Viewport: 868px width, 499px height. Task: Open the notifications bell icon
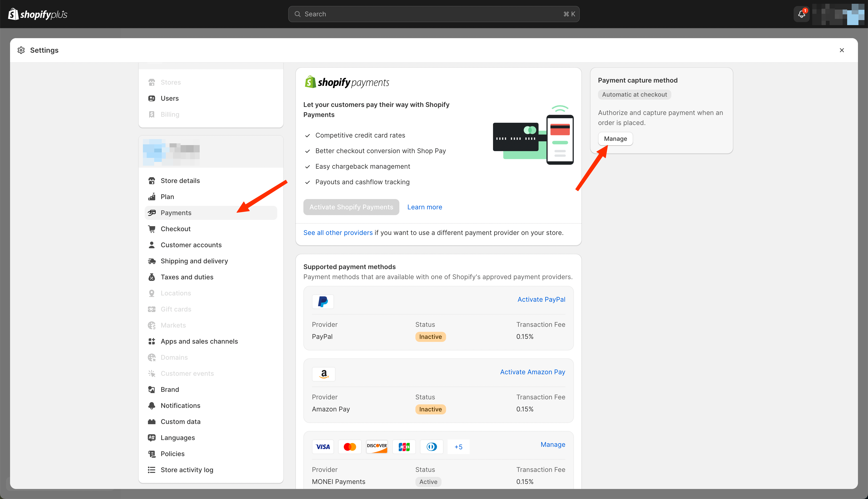point(801,14)
